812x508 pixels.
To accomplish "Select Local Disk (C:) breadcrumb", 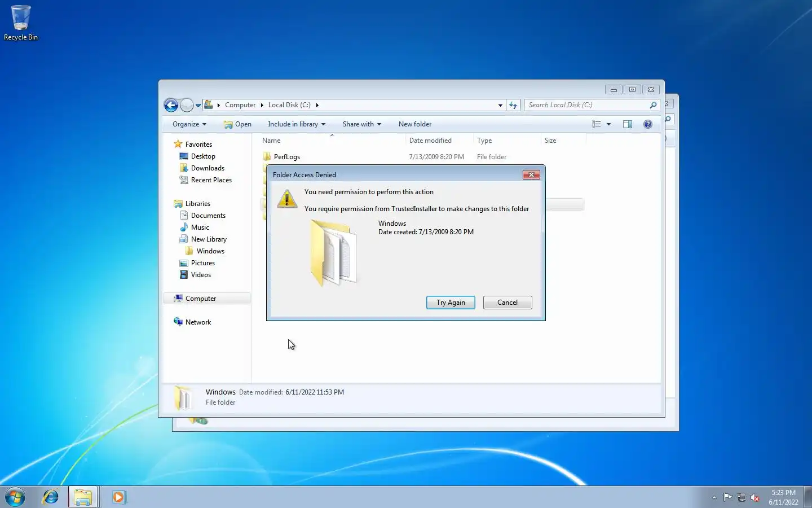I will pos(289,105).
